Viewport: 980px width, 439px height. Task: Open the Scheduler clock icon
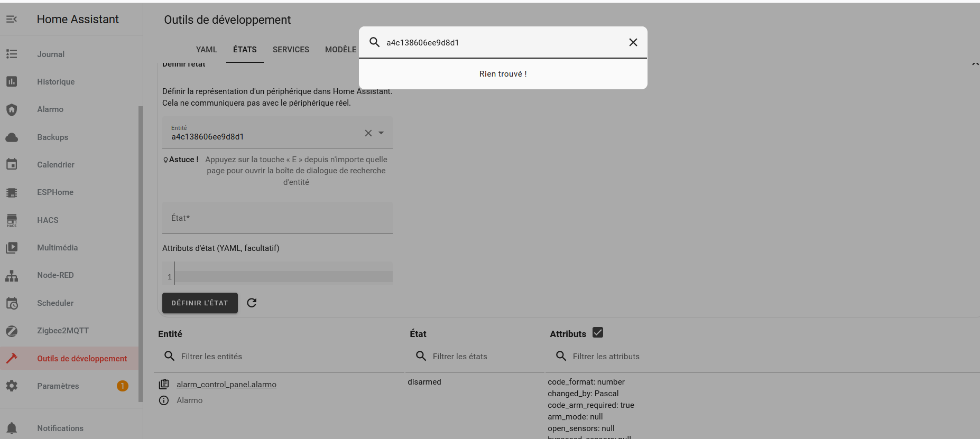tap(12, 303)
